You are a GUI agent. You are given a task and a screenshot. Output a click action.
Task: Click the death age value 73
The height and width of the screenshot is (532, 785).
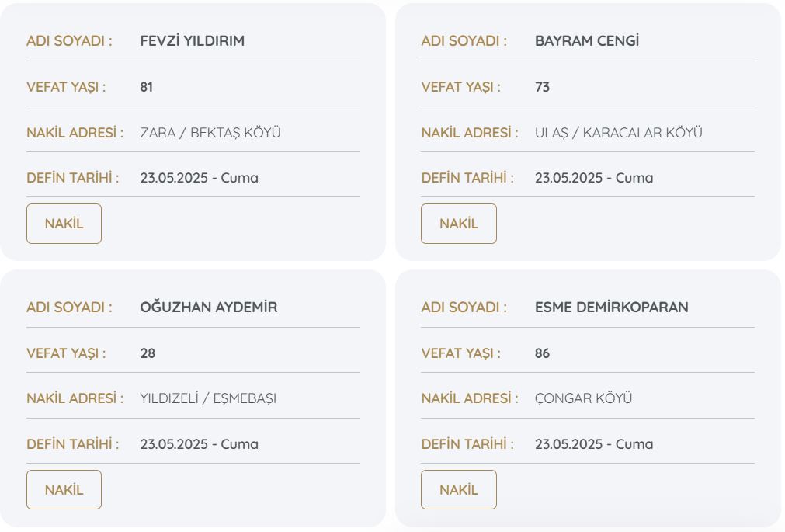point(542,87)
